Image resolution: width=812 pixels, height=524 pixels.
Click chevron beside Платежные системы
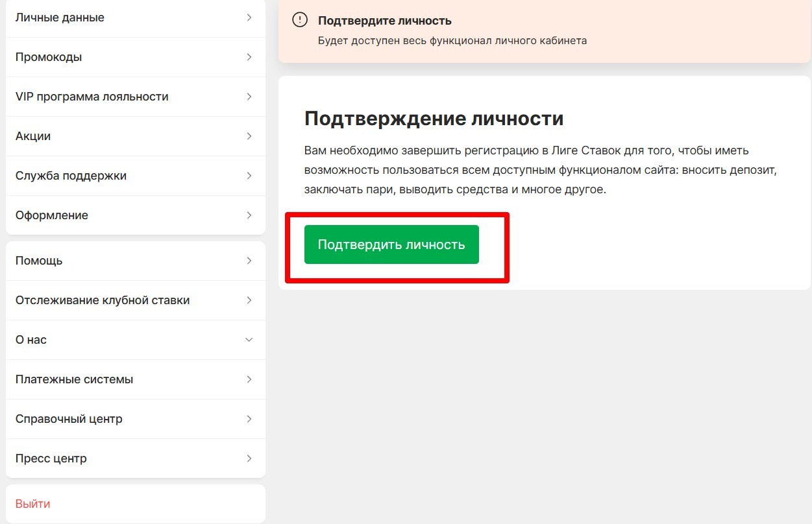[x=249, y=379]
